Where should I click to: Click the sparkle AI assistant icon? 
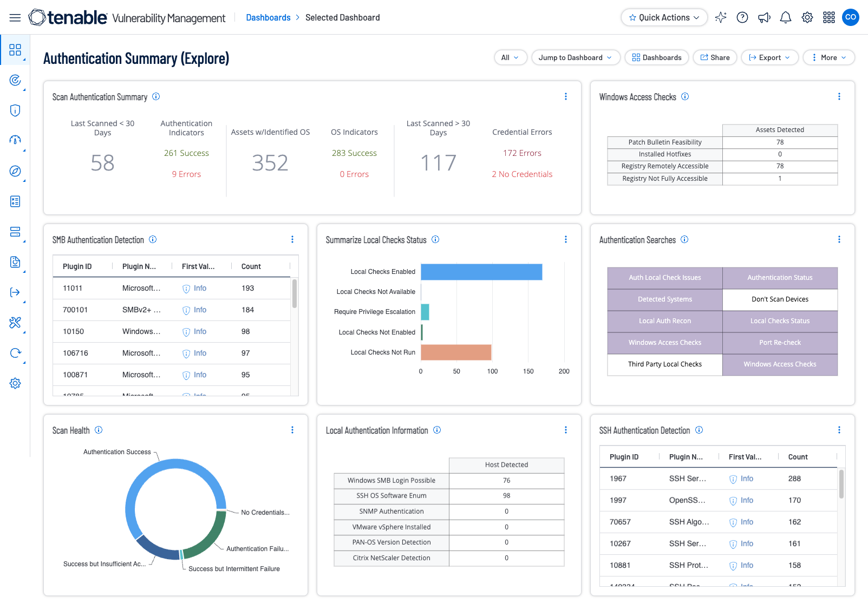tap(721, 17)
